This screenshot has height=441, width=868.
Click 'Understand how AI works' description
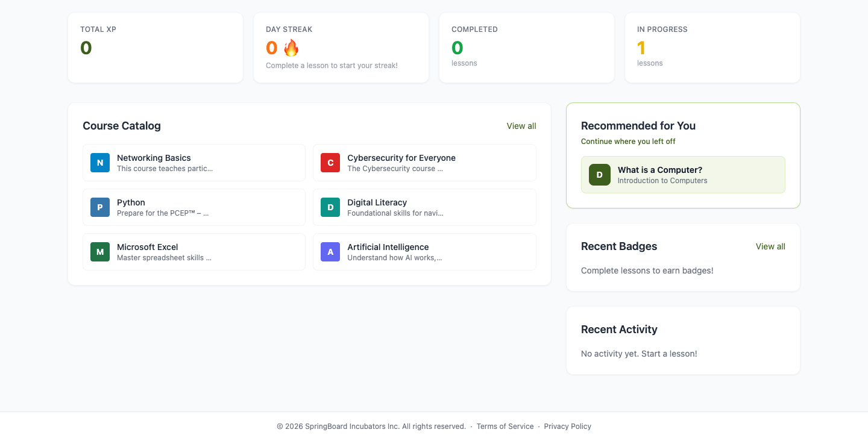pyautogui.click(x=395, y=258)
